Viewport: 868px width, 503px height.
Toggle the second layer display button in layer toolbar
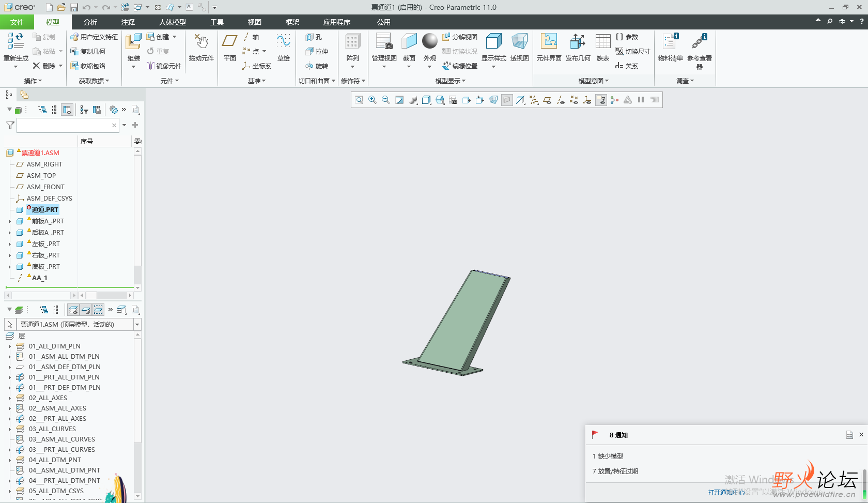coord(86,310)
